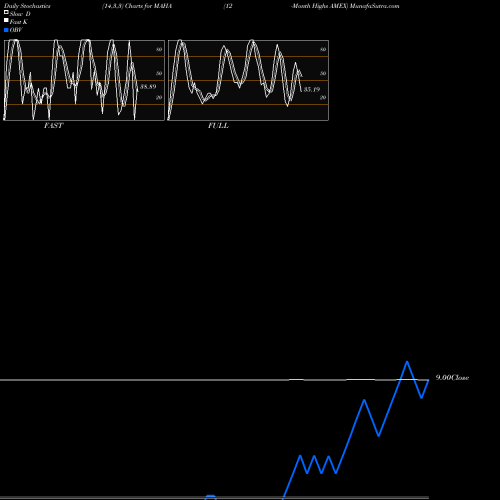Click the Slow D legend swatch
This screenshot has height=500, width=500.
click(6, 12)
